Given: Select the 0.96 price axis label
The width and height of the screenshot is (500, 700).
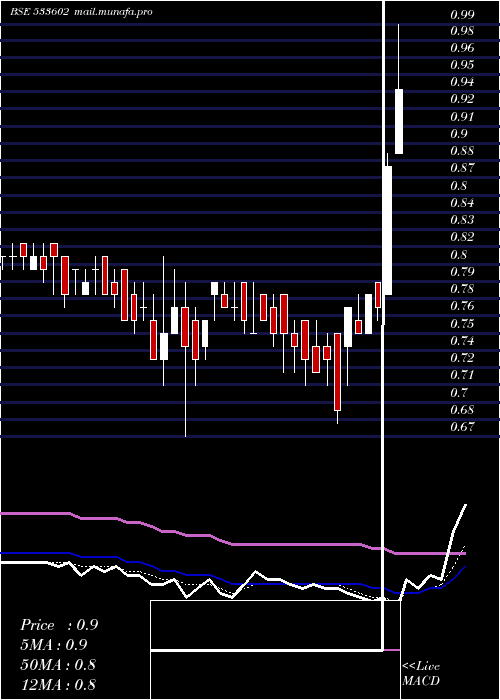Looking at the screenshot, I should point(462,48).
